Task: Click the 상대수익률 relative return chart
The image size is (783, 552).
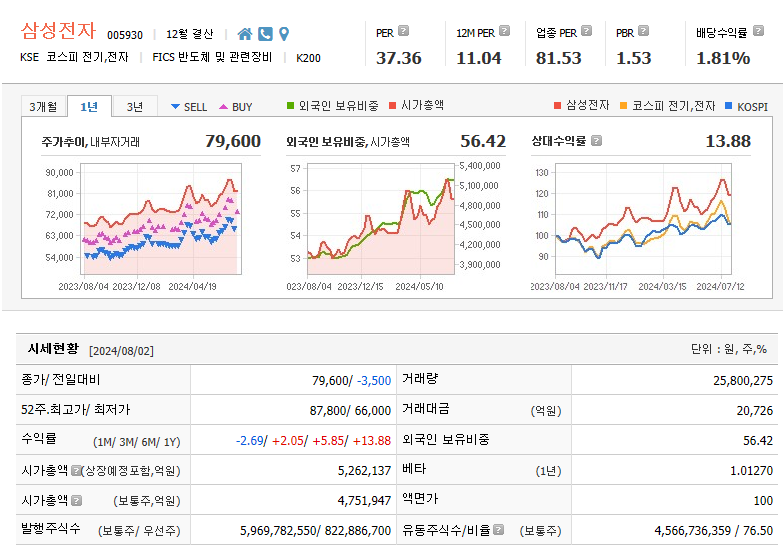Action: coord(644,219)
